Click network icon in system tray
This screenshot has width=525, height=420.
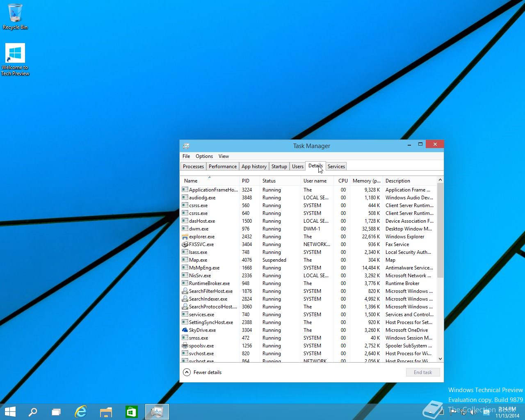tap(463, 412)
